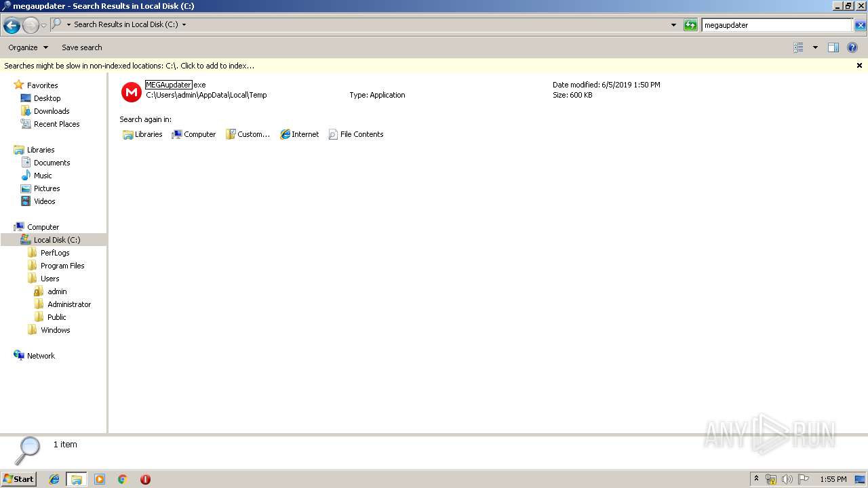Click the 1:55 PM clock
Viewport: 868px width, 488px height.
[833, 479]
